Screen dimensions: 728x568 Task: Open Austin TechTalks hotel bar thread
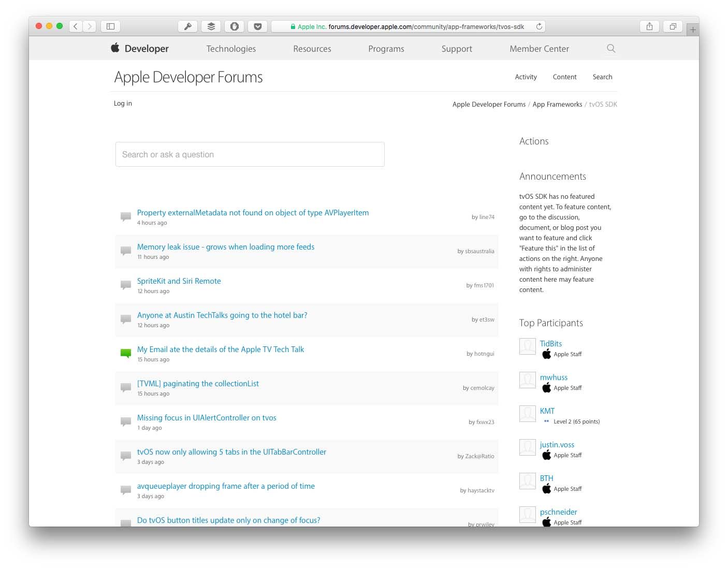click(x=222, y=315)
